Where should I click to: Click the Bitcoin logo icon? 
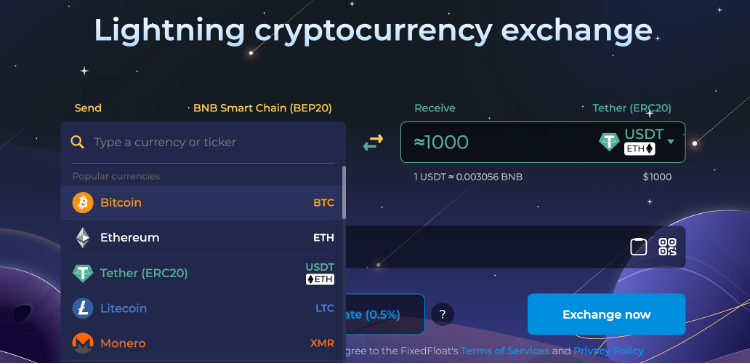click(x=83, y=203)
